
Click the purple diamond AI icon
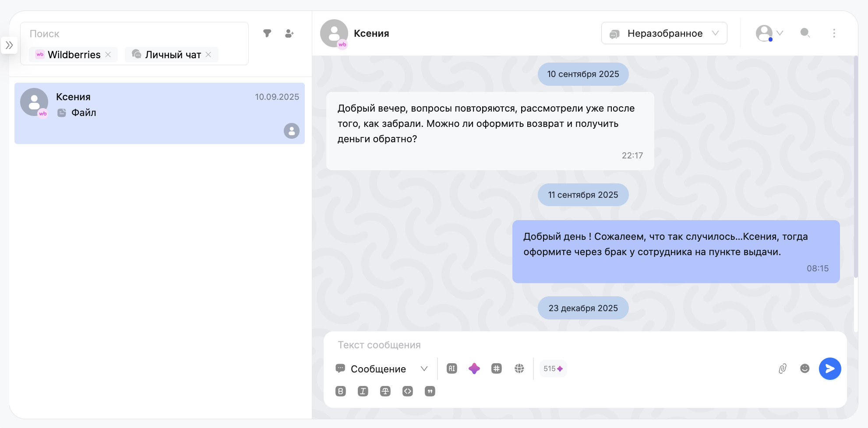[x=474, y=368]
